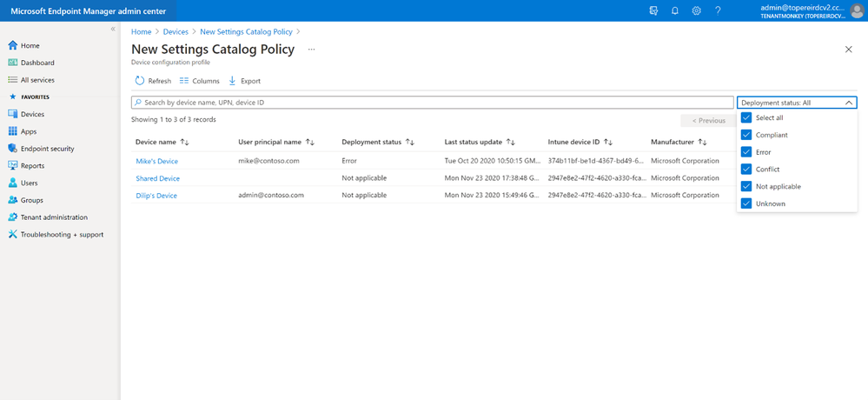This screenshot has height=400, width=868.
Task: Click the Previous page button
Action: point(709,120)
